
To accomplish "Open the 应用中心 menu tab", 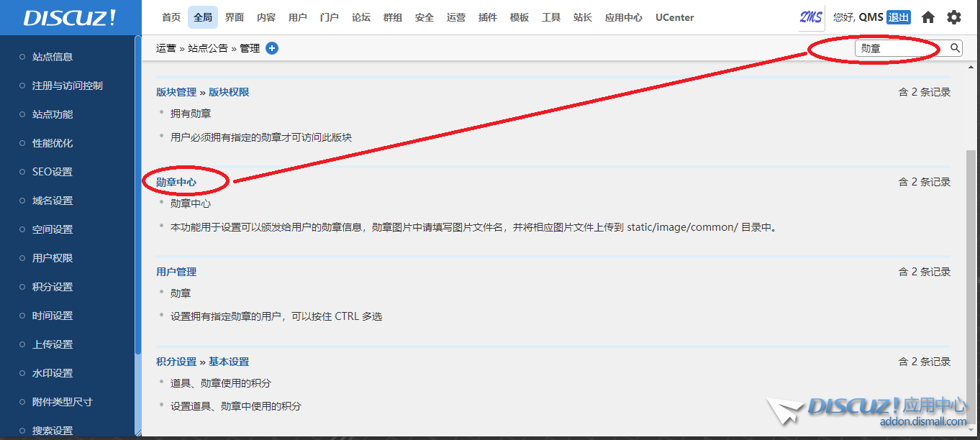I will [x=624, y=17].
